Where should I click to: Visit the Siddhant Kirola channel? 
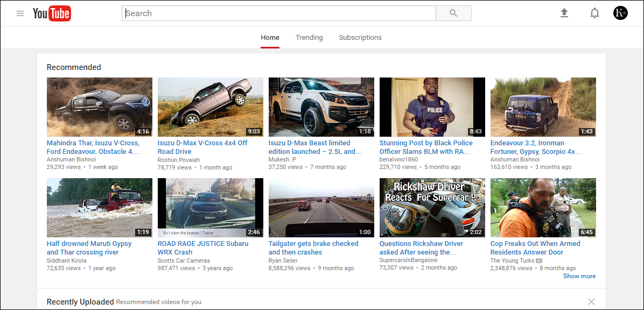click(67, 260)
